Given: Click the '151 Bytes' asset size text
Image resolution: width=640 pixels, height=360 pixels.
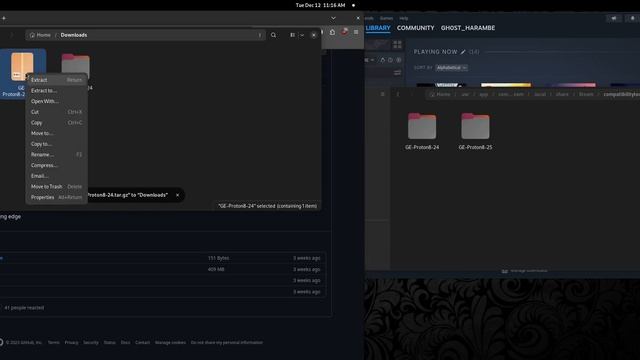Looking at the screenshot, I should [218, 258].
